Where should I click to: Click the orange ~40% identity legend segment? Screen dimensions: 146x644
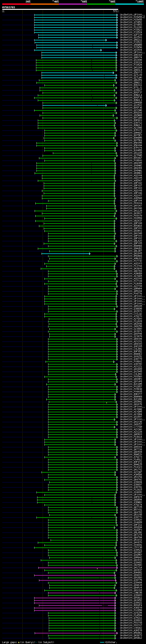click(x=45, y=4)
